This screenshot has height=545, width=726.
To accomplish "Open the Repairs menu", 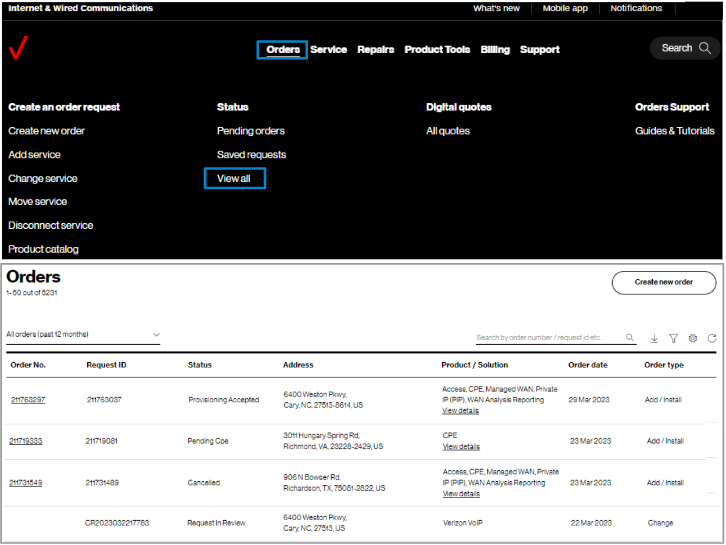I will tap(376, 50).
